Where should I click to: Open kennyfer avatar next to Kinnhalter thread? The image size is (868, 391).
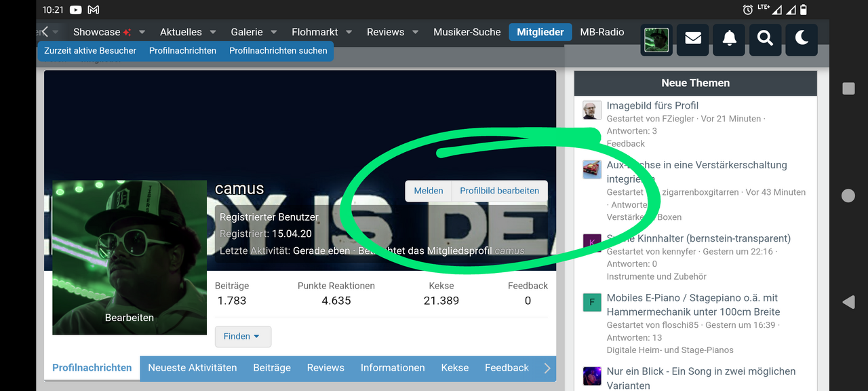tap(592, 243)
